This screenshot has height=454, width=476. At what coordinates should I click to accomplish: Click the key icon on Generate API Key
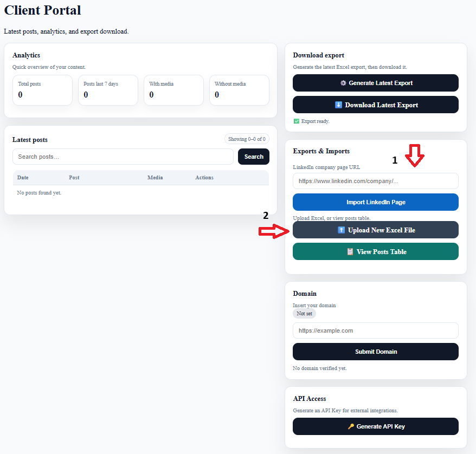(x=351, y=426)
